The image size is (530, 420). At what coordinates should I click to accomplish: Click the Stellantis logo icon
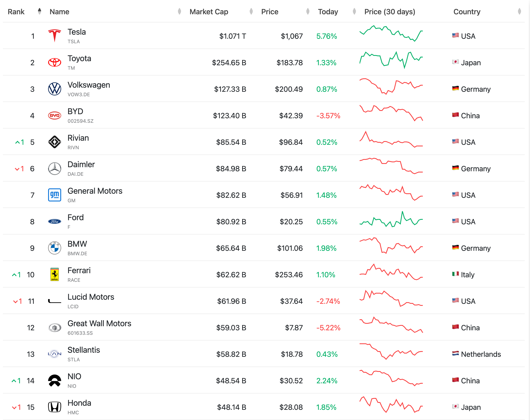[x=55, y=354]
